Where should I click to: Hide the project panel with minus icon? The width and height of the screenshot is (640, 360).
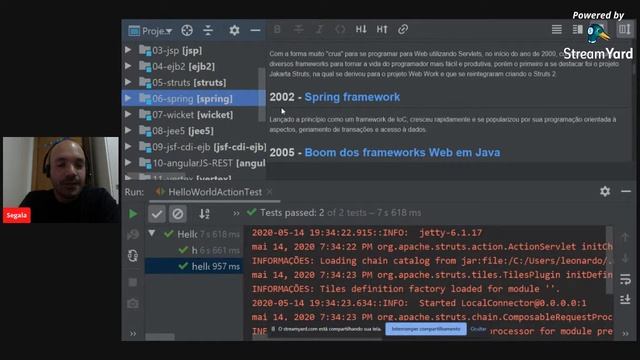click(x=255, y=30)
